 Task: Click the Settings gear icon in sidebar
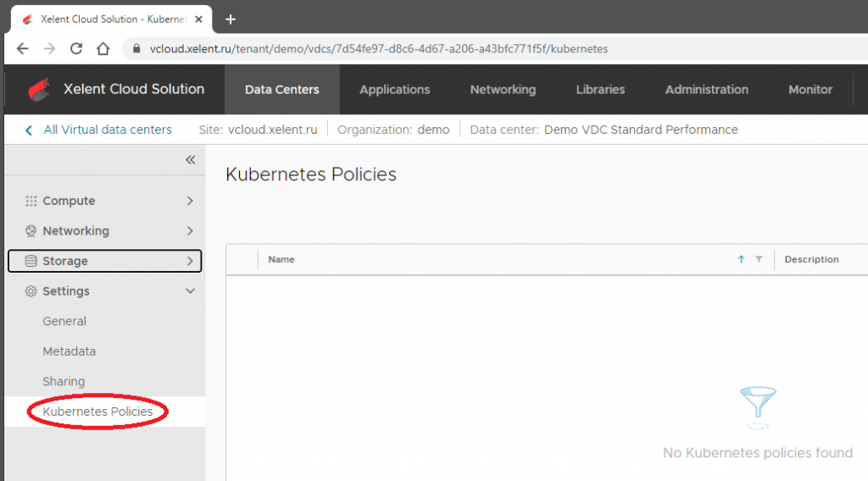pyautogui.click(x=31, y=291)
